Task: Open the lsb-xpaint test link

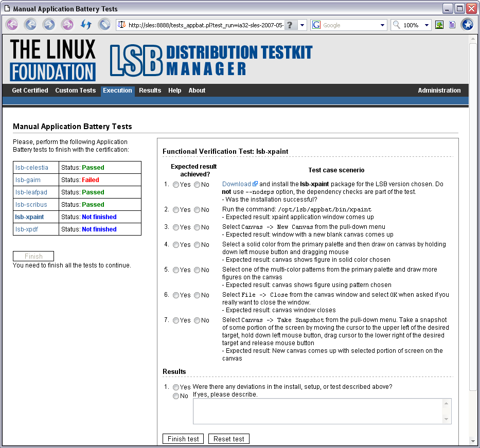Action: tap(29, 217)
